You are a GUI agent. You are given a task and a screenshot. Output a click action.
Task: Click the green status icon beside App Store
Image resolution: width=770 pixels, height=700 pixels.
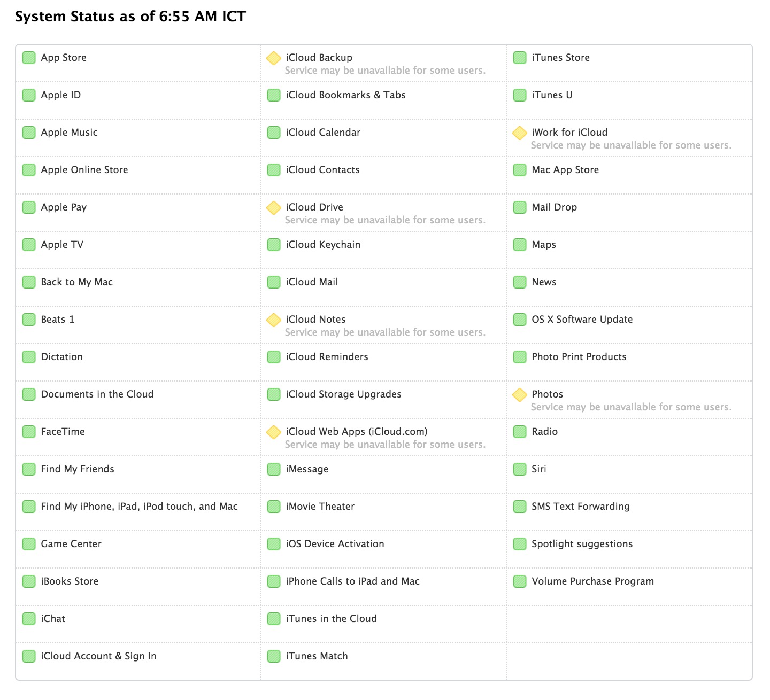[x=29, y=58]
